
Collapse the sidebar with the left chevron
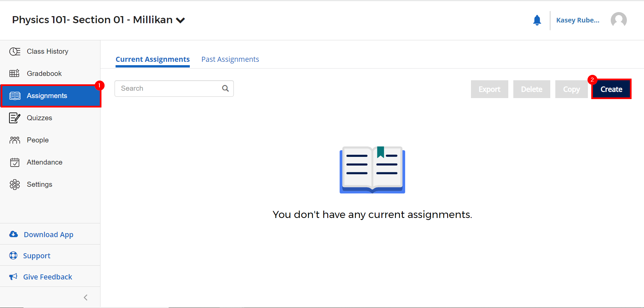point(85,297)
